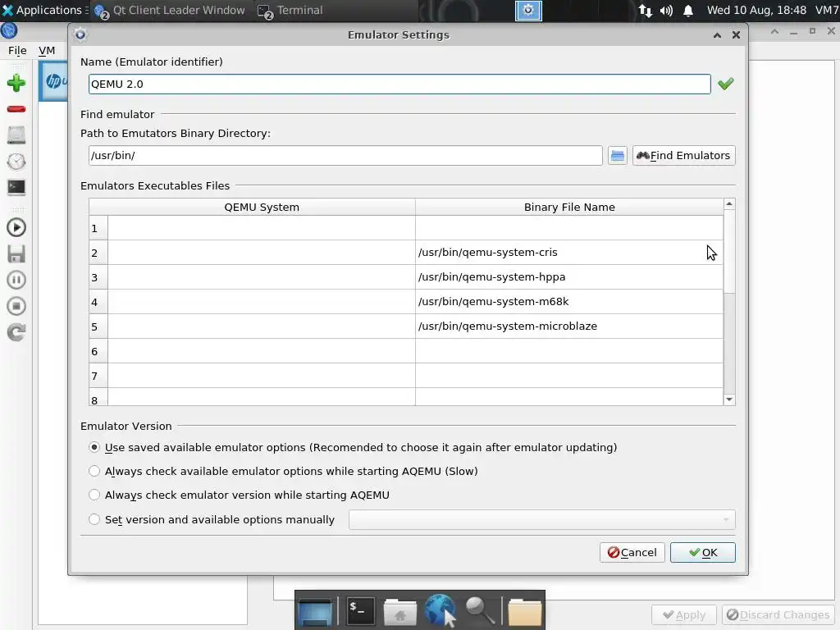Click the clock showing Wed 10 Aug
The height and width of the screenshot is (630, 840).
point(756,10)
